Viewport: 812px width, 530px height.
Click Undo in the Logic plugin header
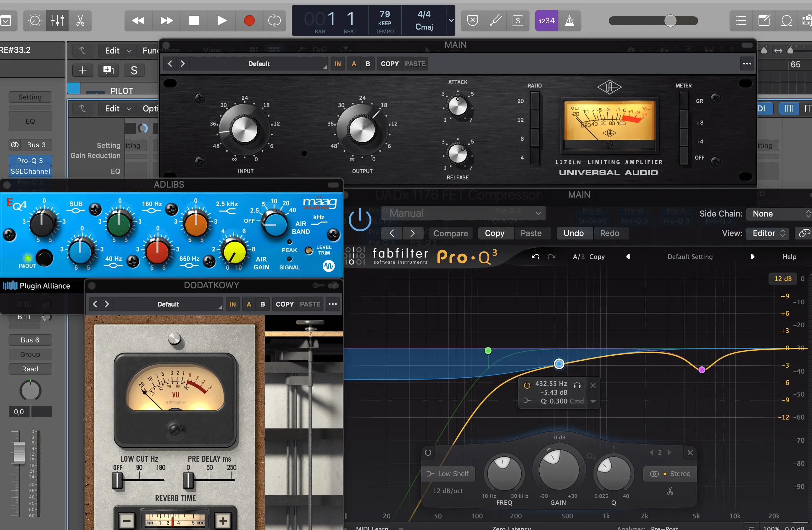point(573,233)
